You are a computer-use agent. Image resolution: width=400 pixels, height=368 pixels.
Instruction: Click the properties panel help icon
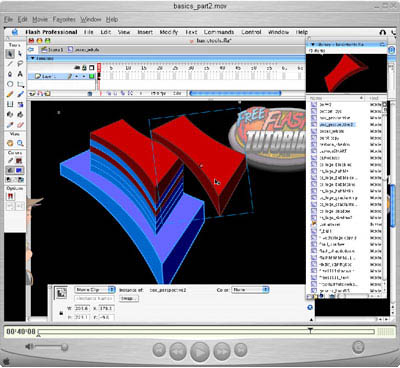click(310, 307)
